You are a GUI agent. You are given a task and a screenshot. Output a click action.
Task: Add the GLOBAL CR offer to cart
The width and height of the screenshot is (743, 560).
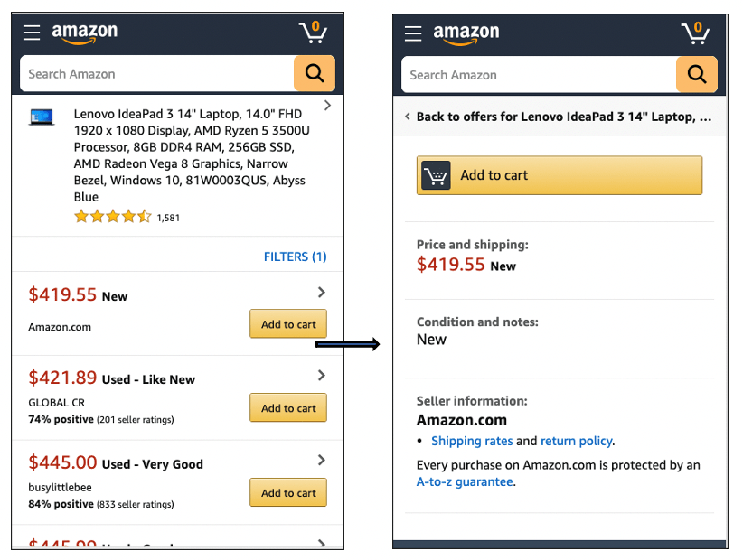(x=288, y=408)
